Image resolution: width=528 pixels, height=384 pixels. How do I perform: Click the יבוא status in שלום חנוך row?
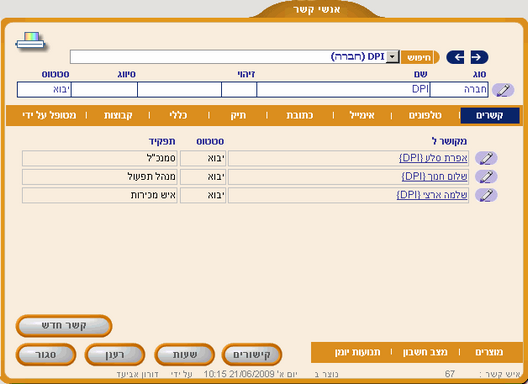point(203,177)
